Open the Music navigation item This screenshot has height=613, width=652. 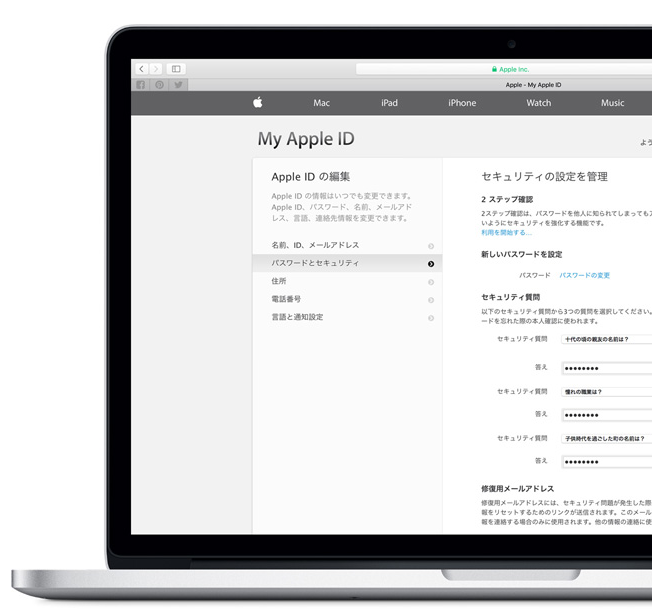pyautogui.click(x=612, y=103)
